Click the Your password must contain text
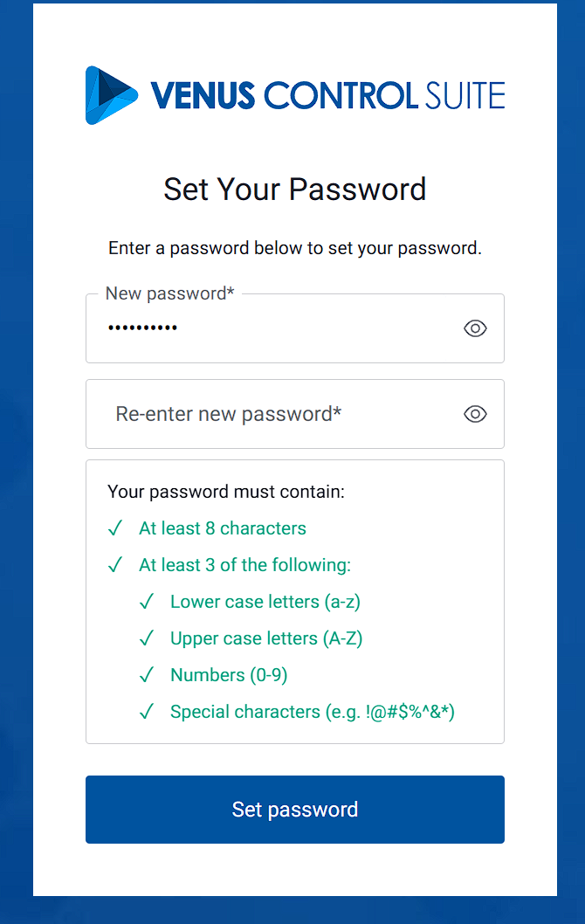This screenshot has width=585, height=924. 226,492
